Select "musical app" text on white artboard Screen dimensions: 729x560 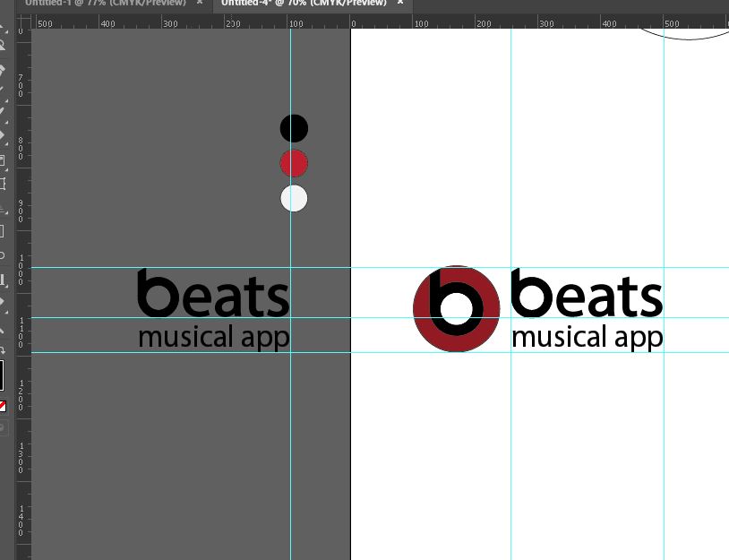click(x=587, y=338)
